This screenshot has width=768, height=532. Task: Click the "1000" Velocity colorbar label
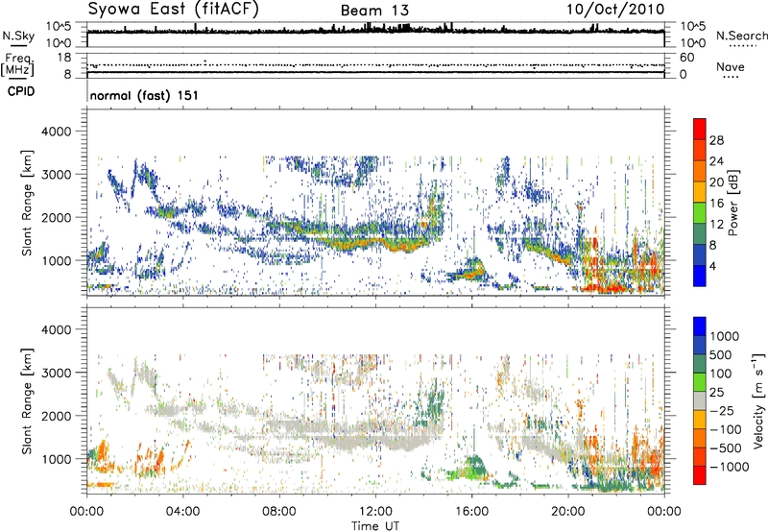point(725,336)
